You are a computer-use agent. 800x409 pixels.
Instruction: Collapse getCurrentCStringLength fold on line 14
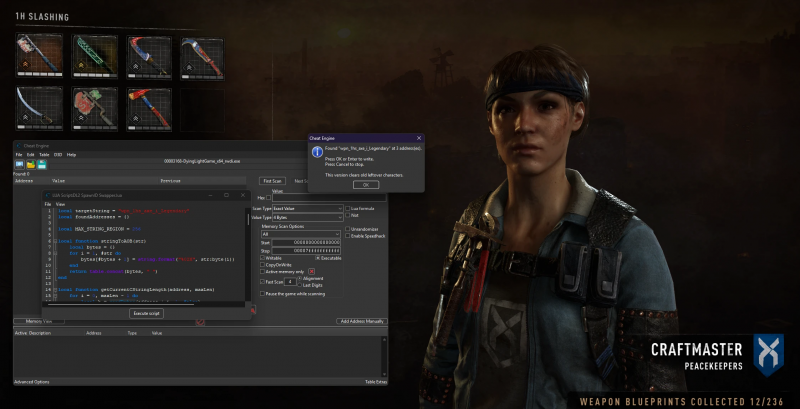point(57,290)
